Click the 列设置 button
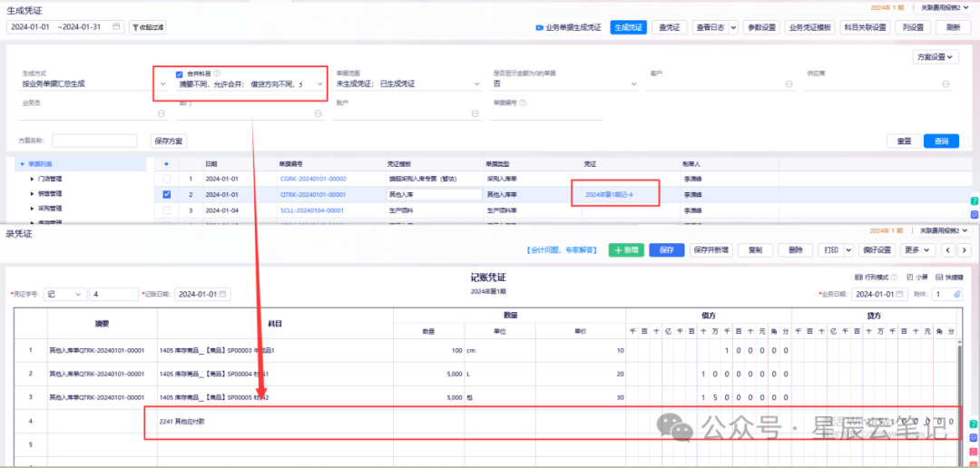Screen dimensions: 980x468 pyautogui.click(x=913, y=27)
